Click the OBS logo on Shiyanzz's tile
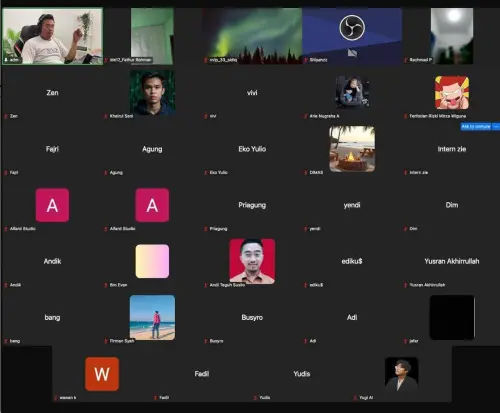Screen dimensions: 500x413 click(352, 28)
